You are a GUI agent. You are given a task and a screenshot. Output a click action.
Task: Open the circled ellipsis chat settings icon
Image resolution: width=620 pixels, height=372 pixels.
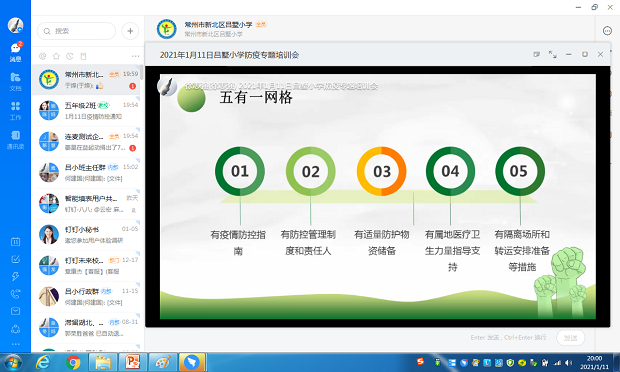click(607, 31)
